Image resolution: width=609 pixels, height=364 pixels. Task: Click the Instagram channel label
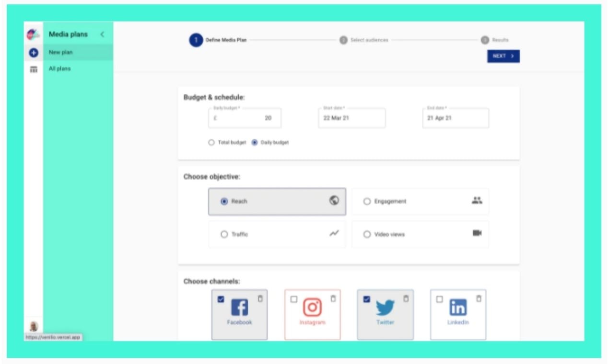(x=312, y=322)
